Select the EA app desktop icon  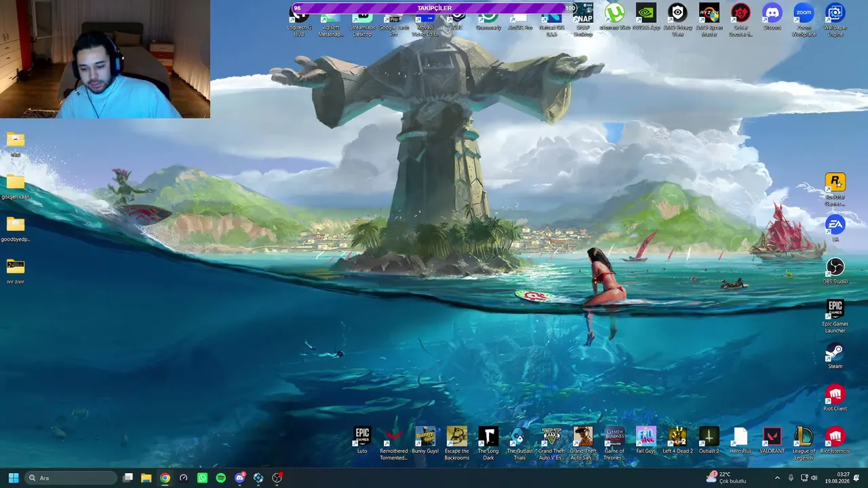click(835, 229)
